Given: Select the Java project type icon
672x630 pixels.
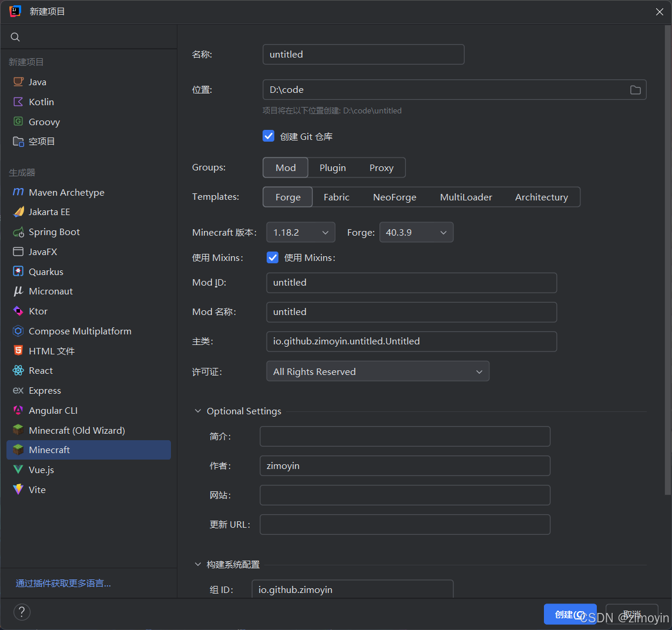Looking at the screenshot, I should pos(18,82).
